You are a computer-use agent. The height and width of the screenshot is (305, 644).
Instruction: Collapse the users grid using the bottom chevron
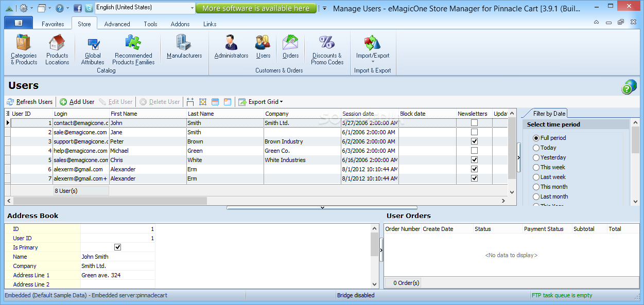322,208
